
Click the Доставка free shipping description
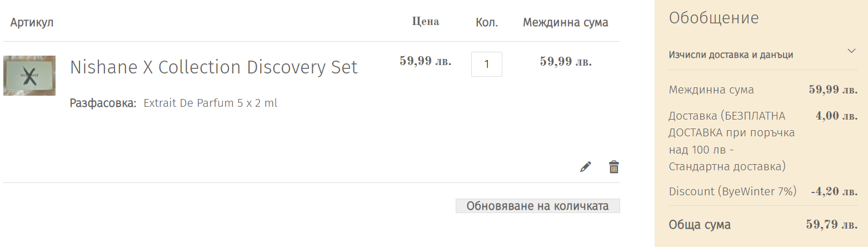[732, 141]
